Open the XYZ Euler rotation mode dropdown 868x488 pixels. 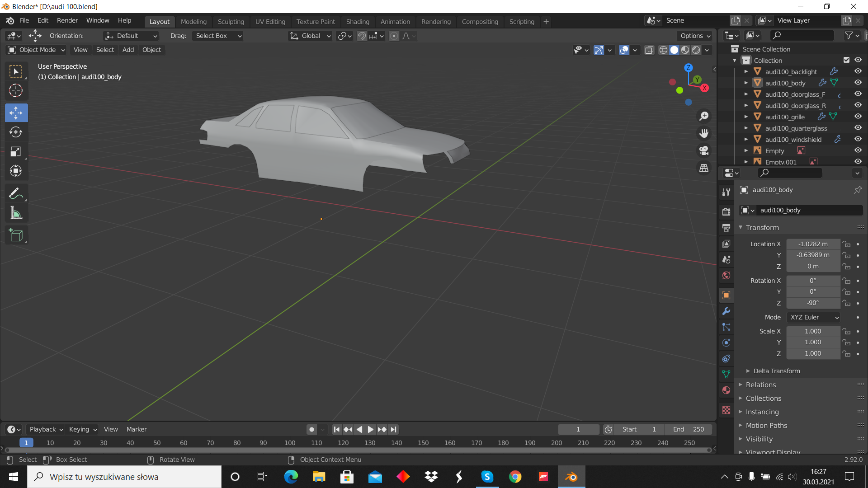point(813,317)
